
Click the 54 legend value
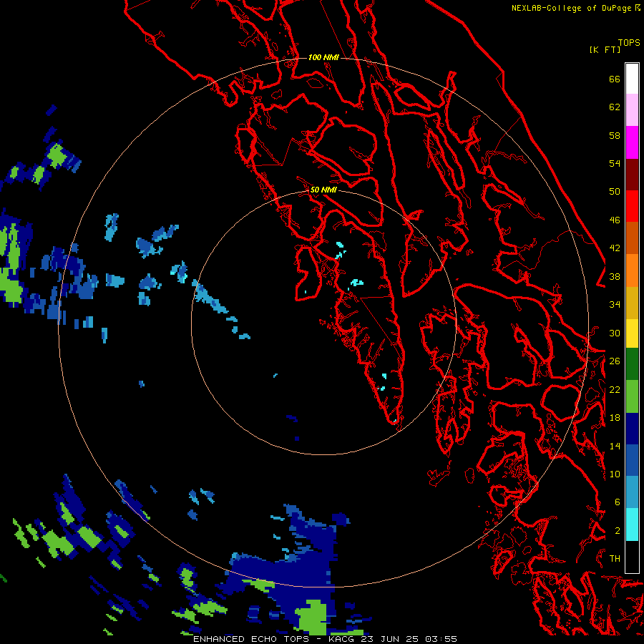coord(615,163)
